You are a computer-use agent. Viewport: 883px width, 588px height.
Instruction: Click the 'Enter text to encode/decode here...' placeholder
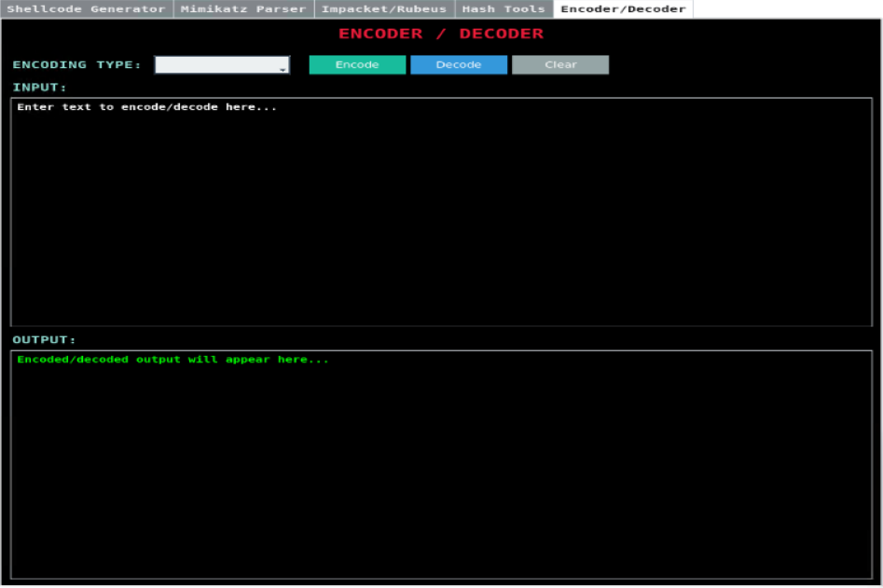pyautogui.click(x=147, y=107)
